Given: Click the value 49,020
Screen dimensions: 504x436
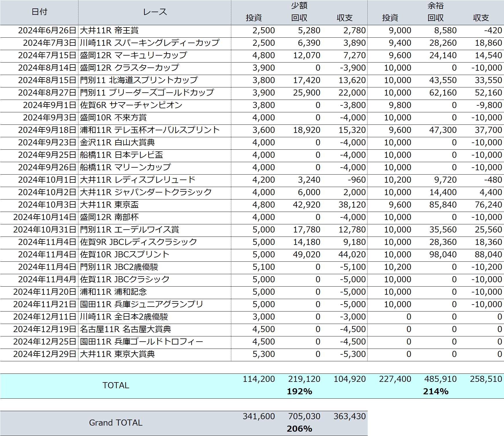Looking at the screenshot, I should tap(307, 254).
